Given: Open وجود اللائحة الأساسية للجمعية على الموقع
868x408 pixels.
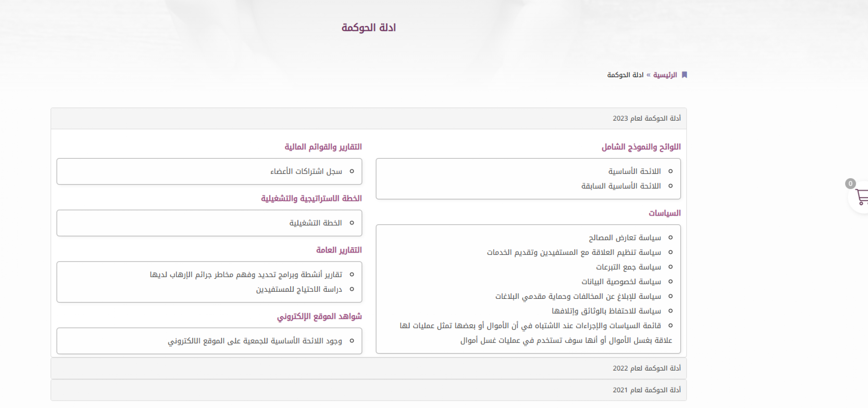Looking at the screenshot, I should pyautogui.click(x=255, y=341).
